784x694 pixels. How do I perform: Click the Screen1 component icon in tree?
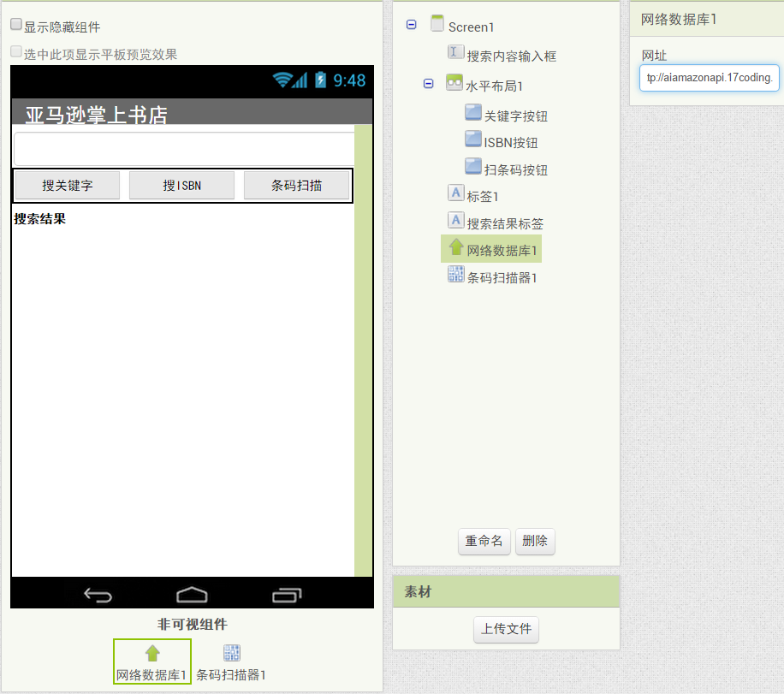tap(437, 23)
